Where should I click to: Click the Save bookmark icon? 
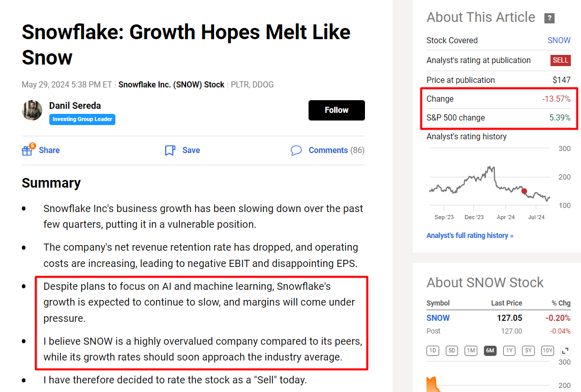click(170, 150)
